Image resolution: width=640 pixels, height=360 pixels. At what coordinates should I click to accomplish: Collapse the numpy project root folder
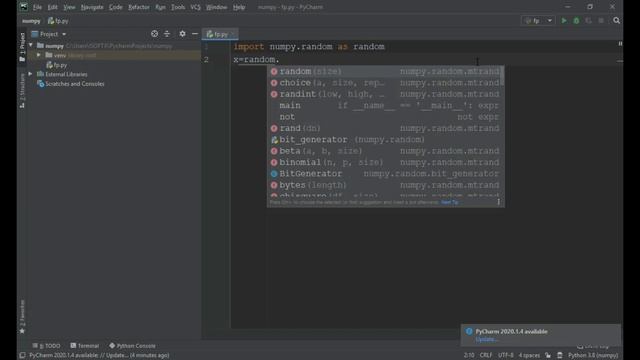[31, 46]
